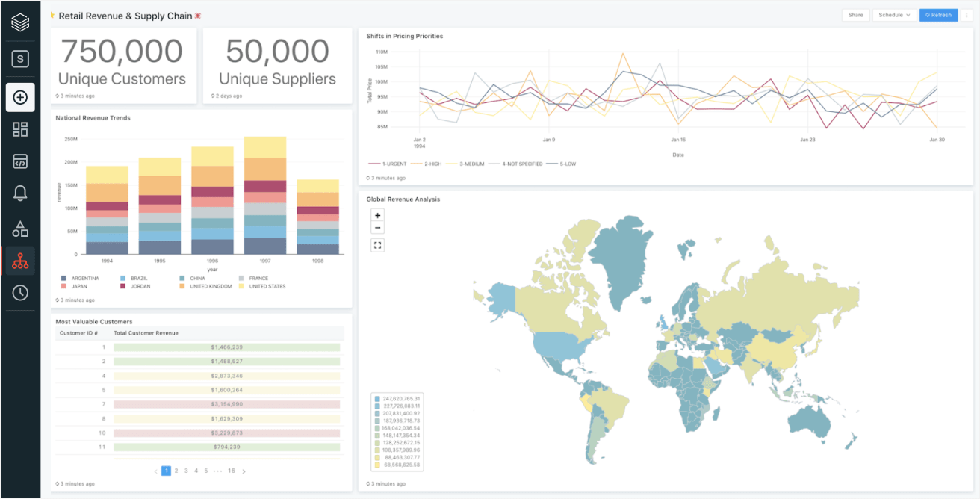
Task: Click the 247,620,765.31 map legend color swatch
Action: pos(378,399)
